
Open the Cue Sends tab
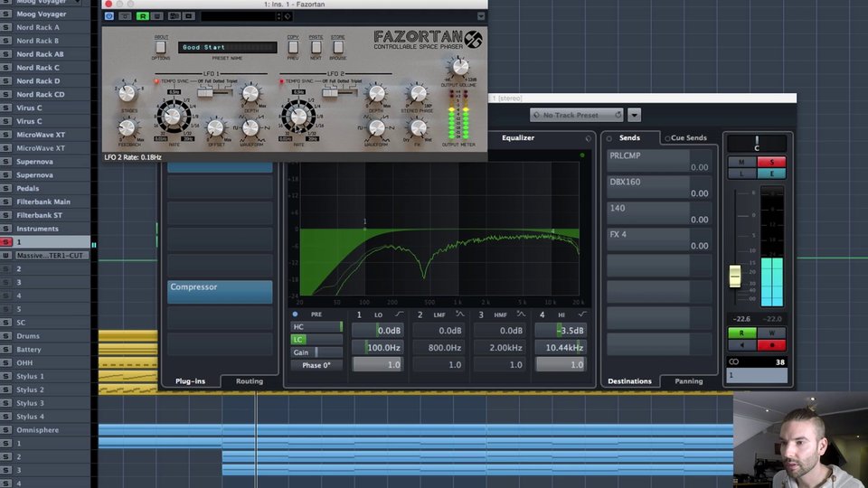click(x=688, y=137)
